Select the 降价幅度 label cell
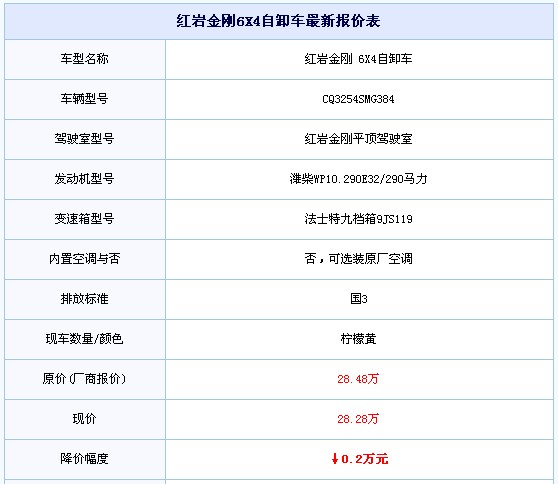The height and width of the screenshot is (484, 558). pyautogui.click(x=85, y=459)
